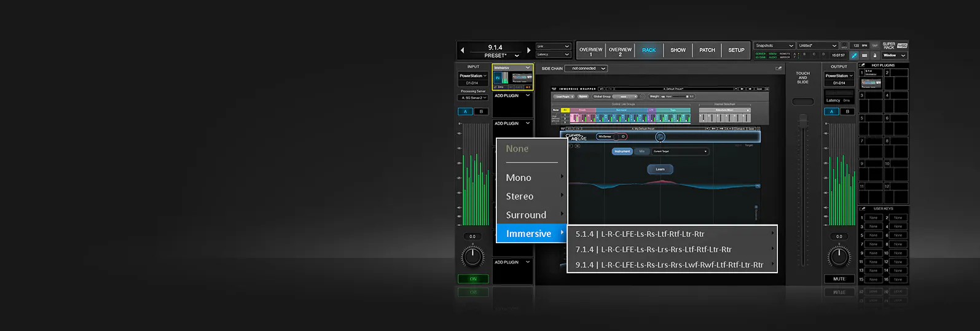
Task: Toggle the input ON button
Action: [473, 279]
